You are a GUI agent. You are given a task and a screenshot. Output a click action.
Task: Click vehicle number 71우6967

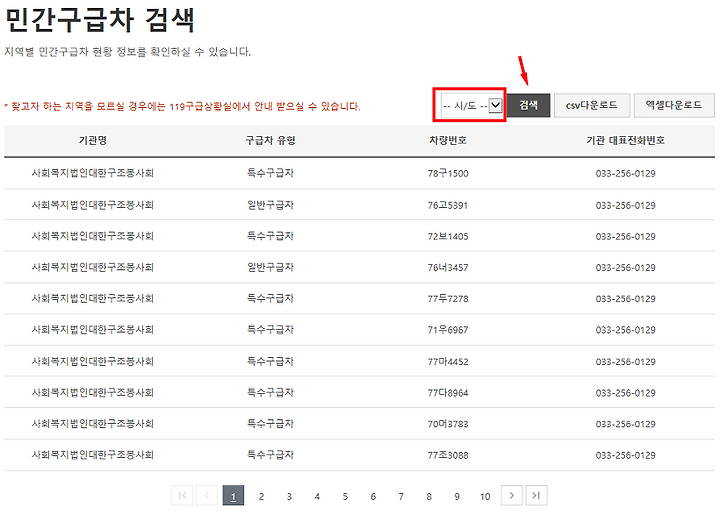[448, 330]
